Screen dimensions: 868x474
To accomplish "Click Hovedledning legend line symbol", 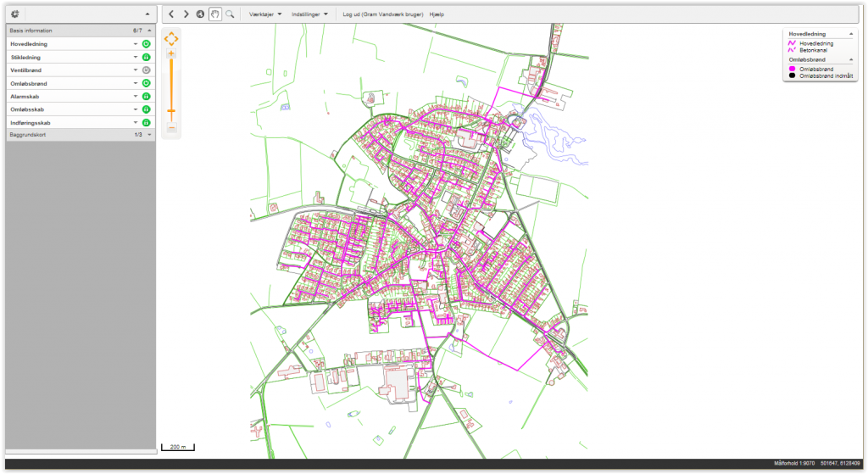I will 792,43.
